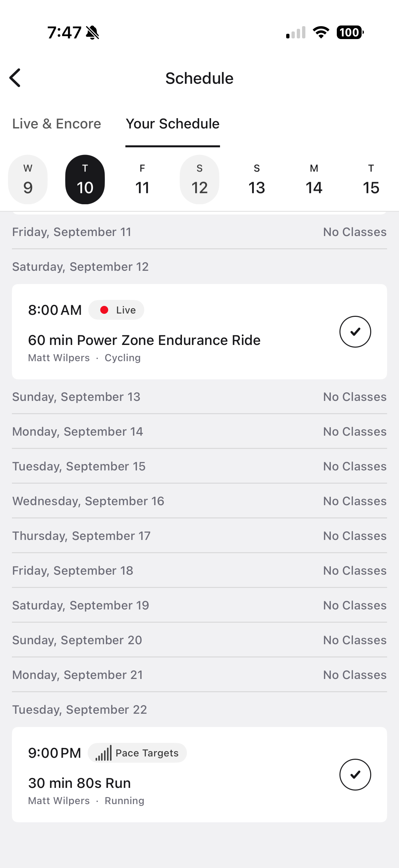Tap the muted bell status icon

(x=92, y=33)
